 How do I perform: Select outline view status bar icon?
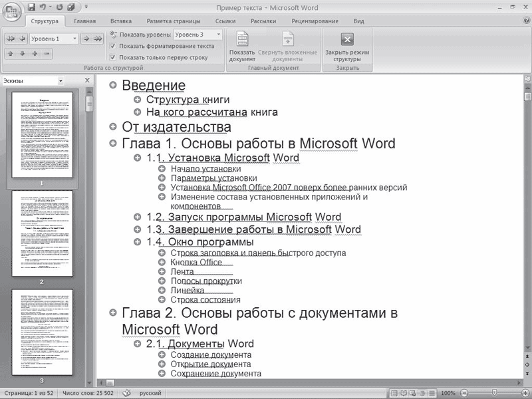click(x=422, y=393)
